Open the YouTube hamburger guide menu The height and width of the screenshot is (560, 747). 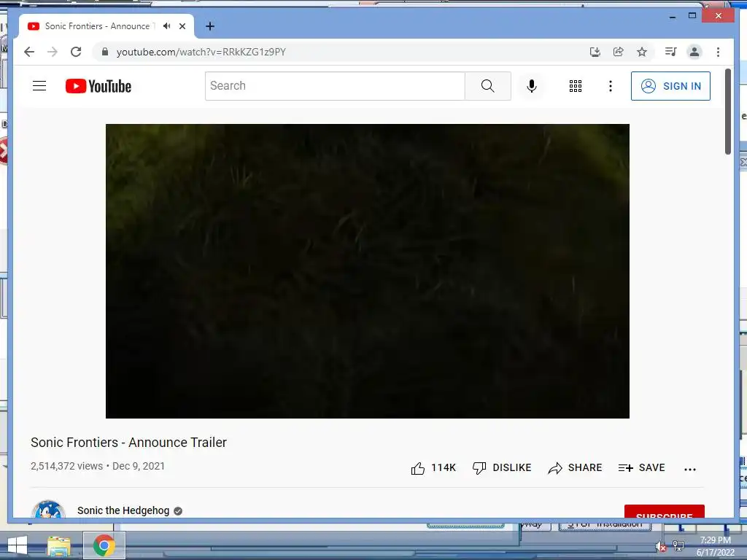coord(39,86)
